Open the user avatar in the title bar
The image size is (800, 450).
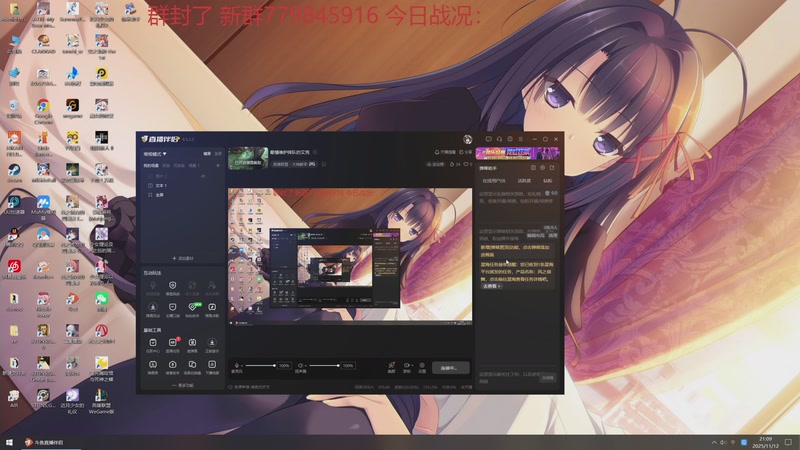point(467,139)
